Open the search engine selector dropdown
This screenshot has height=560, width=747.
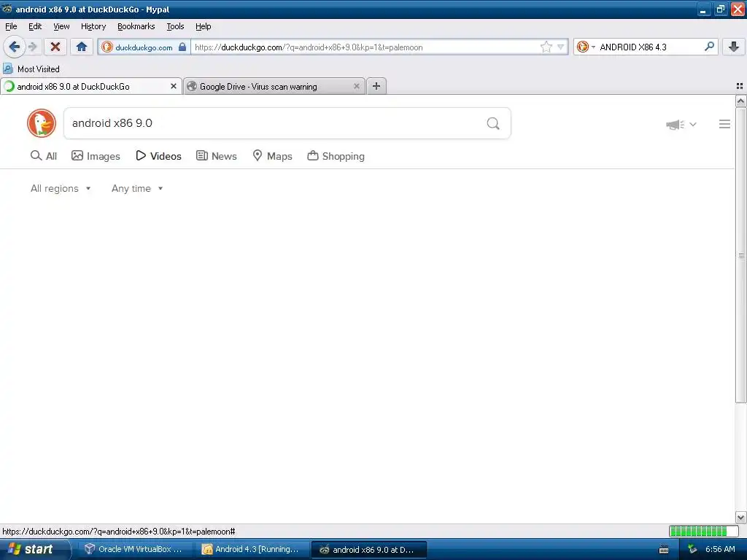point(586,47)
